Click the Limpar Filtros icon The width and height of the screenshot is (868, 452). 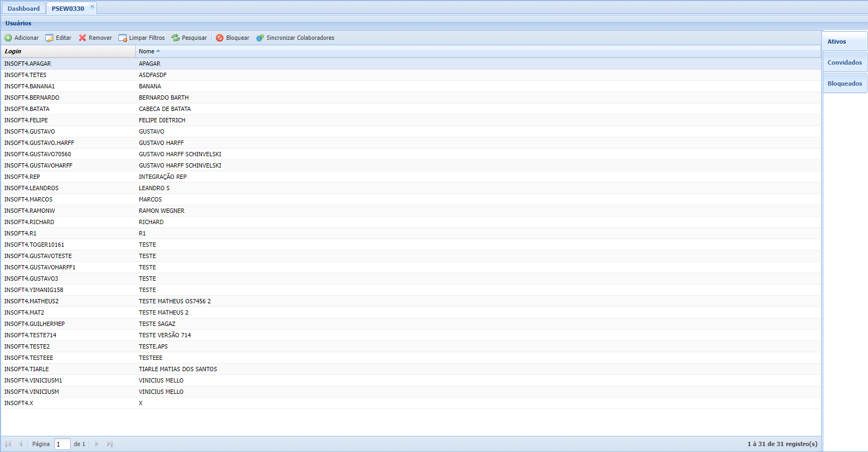(x=123, y=38)
